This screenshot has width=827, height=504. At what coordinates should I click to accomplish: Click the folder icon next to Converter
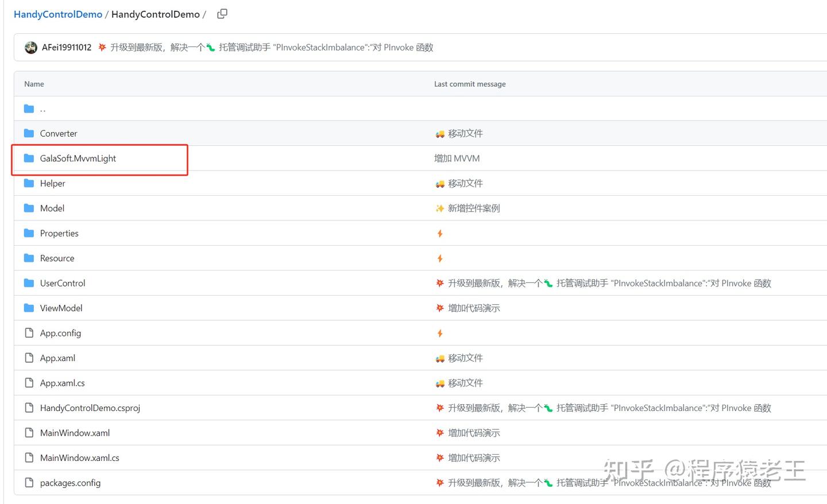pyautogui.click(x=29, y=133)
